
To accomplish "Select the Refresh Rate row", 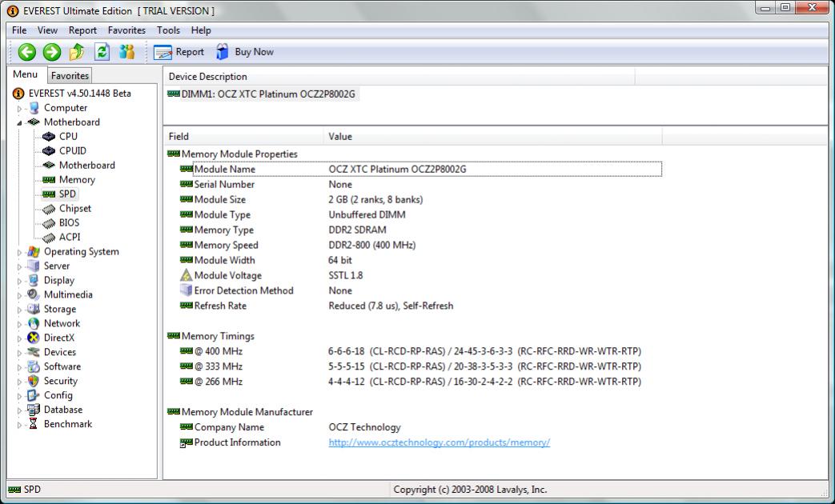I will tap(420, 306).
